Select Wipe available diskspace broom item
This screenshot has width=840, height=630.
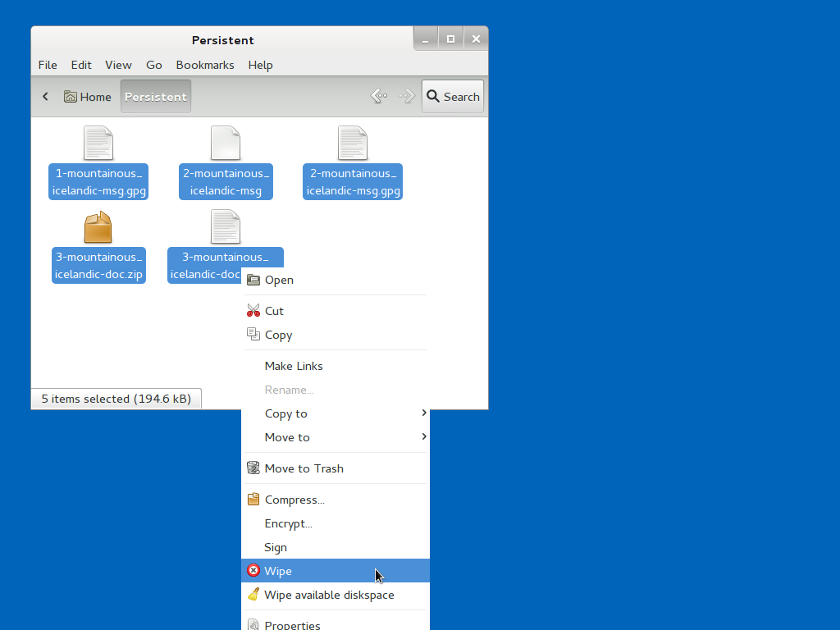(329, 595)
